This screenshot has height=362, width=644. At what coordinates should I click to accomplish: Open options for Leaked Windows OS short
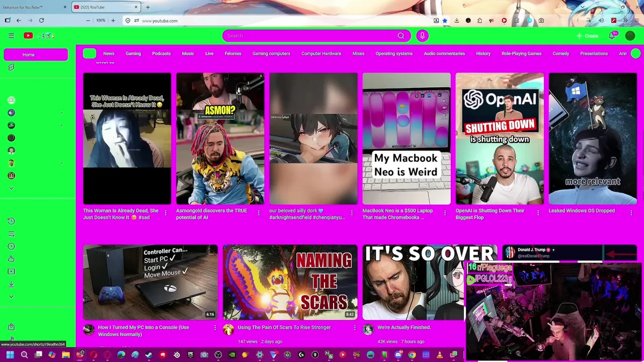(631, 213)
